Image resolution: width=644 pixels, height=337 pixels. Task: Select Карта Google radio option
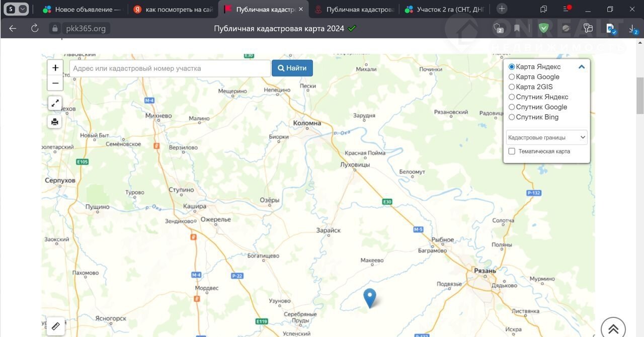pos(512,77)
